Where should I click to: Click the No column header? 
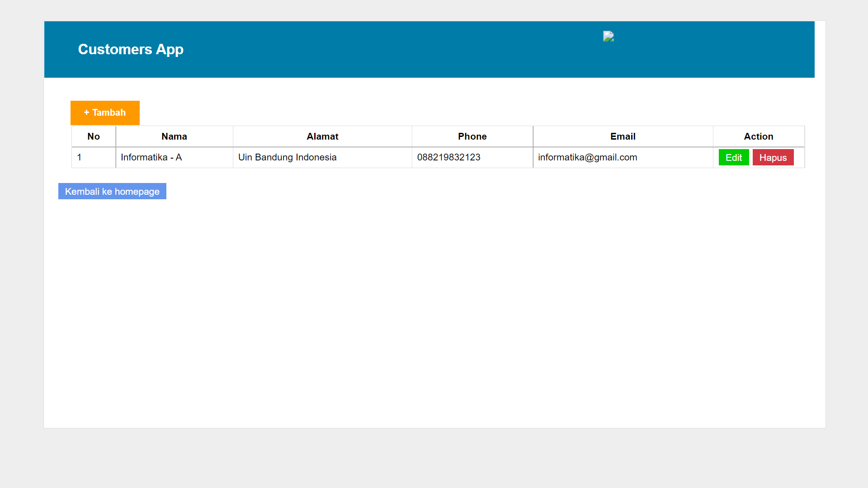[x=94, y=136]
